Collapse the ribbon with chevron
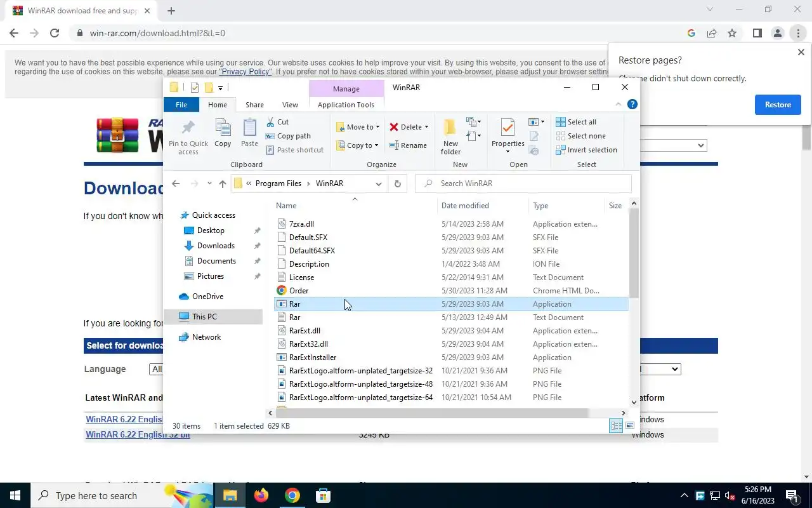 tap(619, 104)
